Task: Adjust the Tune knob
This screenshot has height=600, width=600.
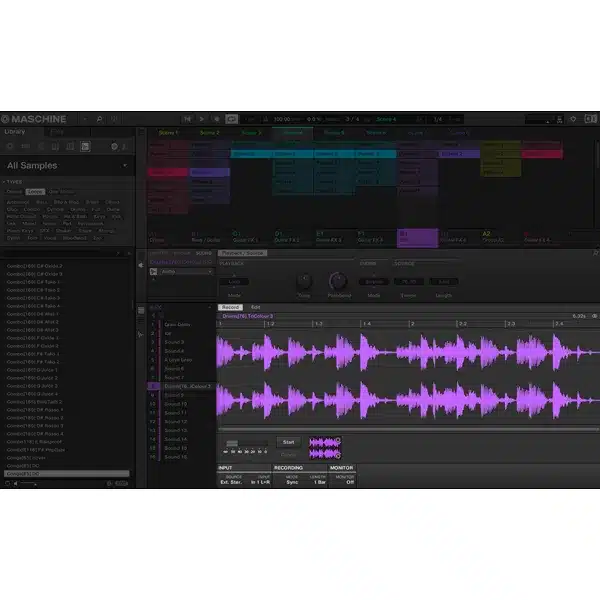Action: coord(304,282)
